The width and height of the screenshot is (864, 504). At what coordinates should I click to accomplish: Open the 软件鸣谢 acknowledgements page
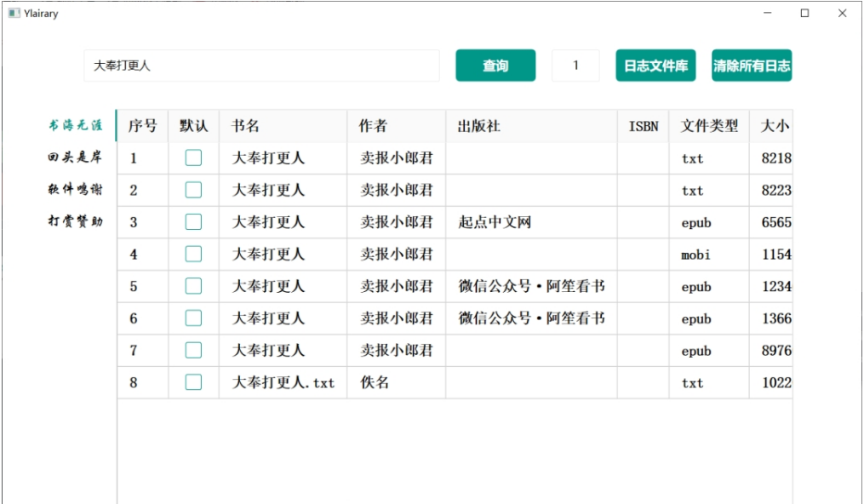click(x=77, y=189)
